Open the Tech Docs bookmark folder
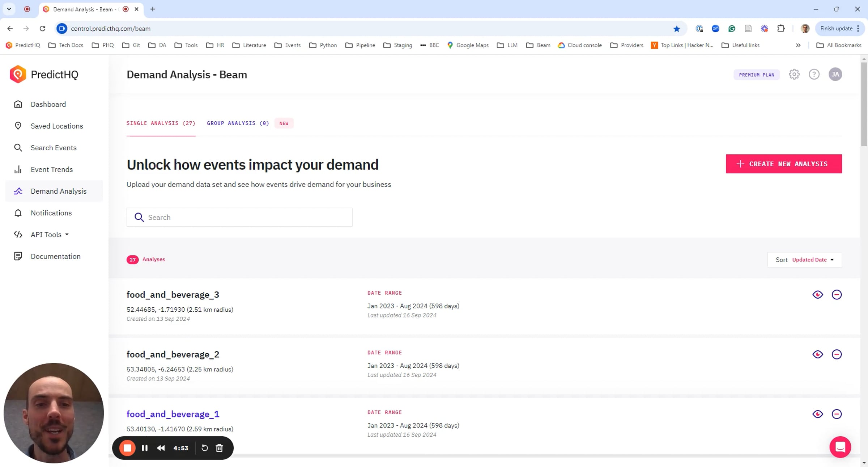868x467 pixels. pos(66,45)
